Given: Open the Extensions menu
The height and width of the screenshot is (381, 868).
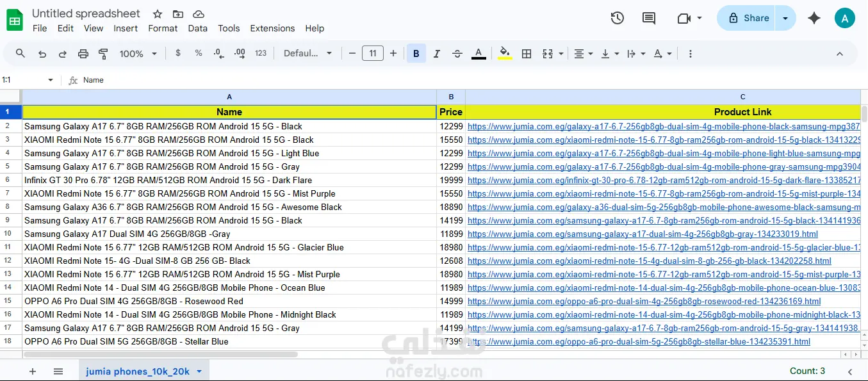Looking at the screenshot, I should (x=272, y=28).
